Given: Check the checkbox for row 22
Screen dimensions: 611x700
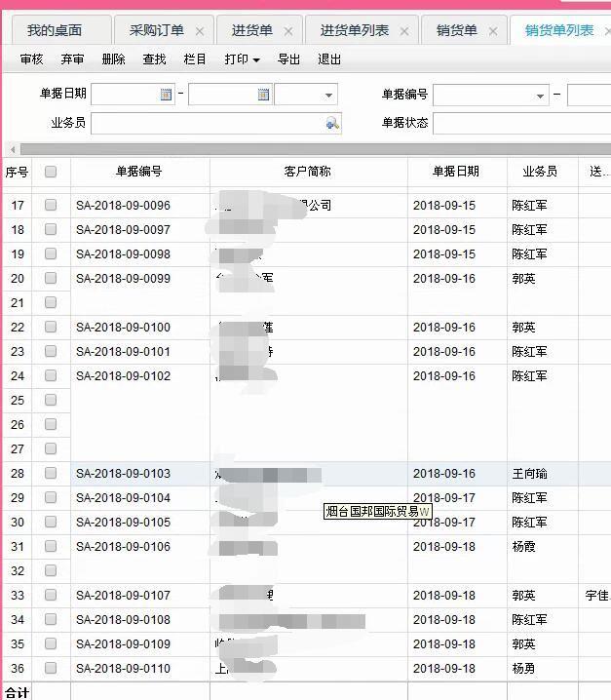Looking at the screenshot, I should (51, 327).
